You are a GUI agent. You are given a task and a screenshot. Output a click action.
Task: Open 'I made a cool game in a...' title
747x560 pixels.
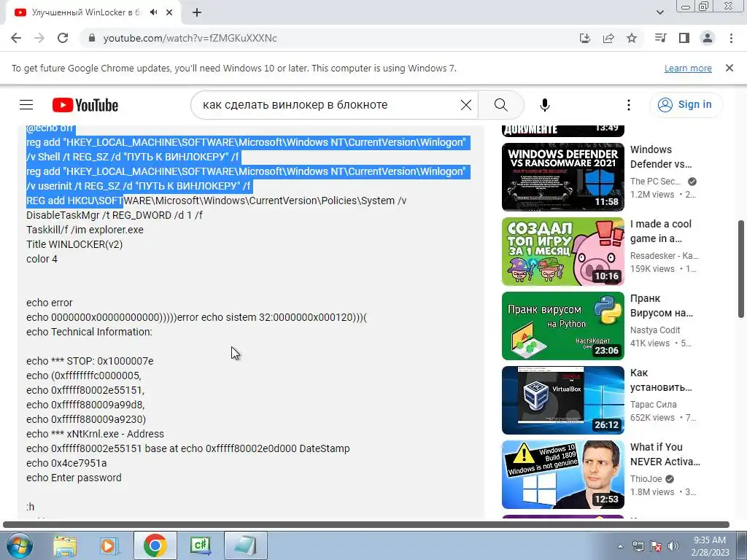(661, 231)
